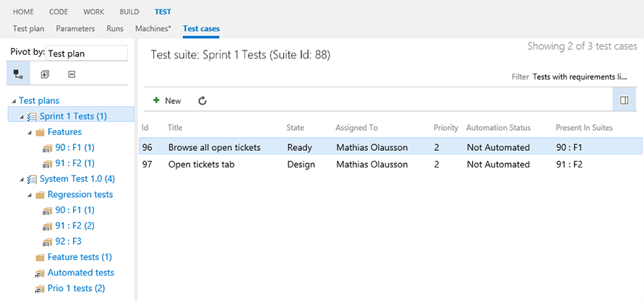The image size is (644, 301).
Task: Open the Regression tests suite link
Action: [x=80, y=194]
